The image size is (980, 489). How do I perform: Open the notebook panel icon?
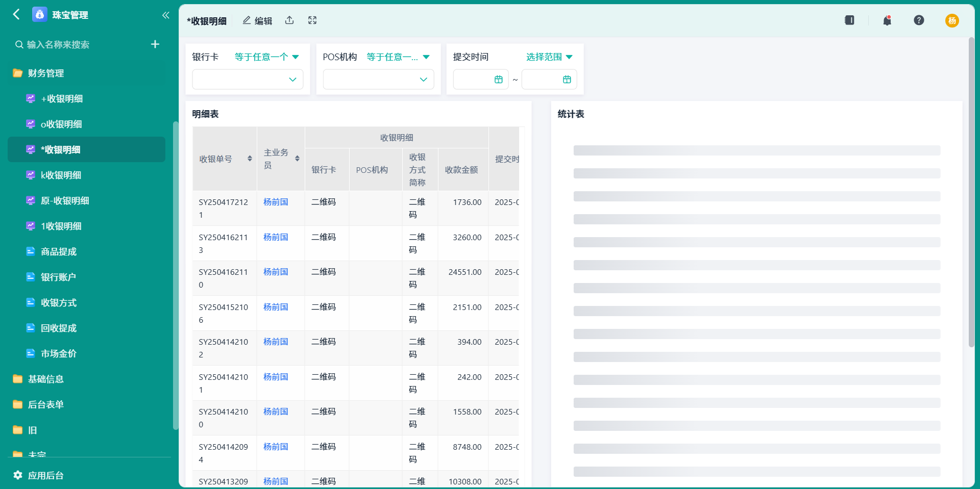849,20
